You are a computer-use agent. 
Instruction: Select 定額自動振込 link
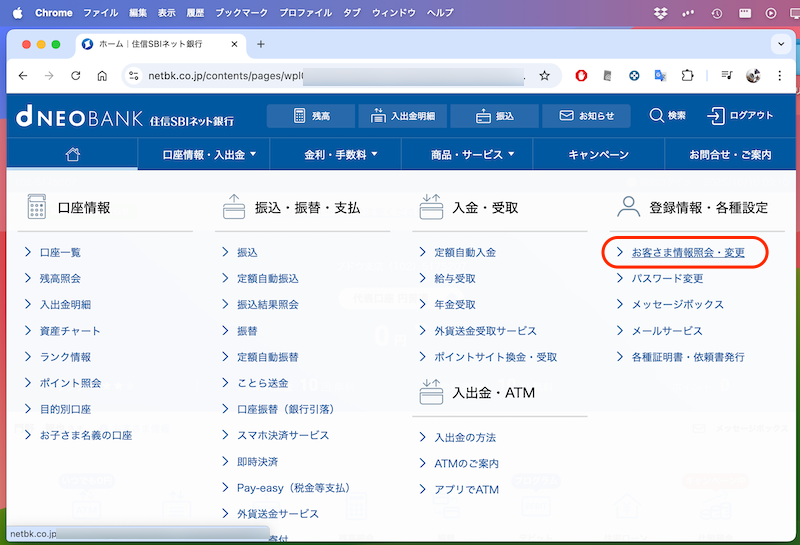(x=267, y=279)
